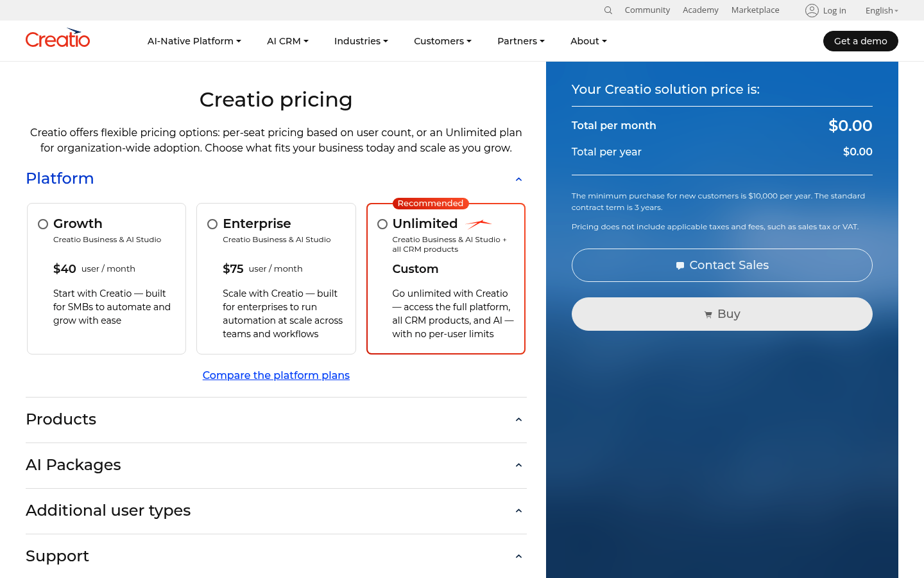Click the Contact Sales button
The width and height of the screenshot is (924, 578).
[722, 265]
